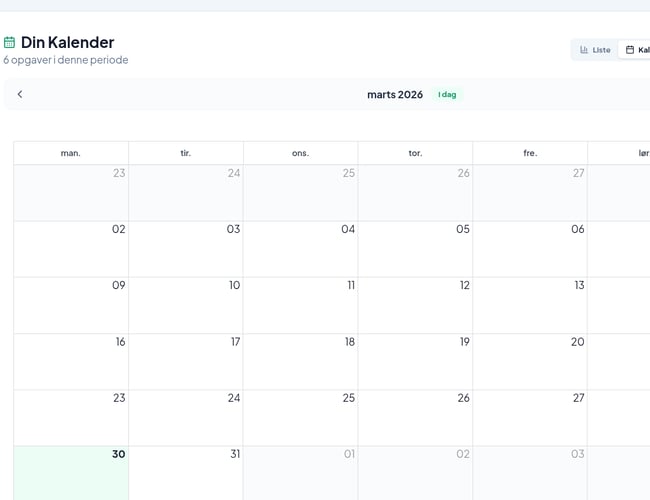
Task: Click Wednesday March 18 cell
Action: (x=300, y=361)
